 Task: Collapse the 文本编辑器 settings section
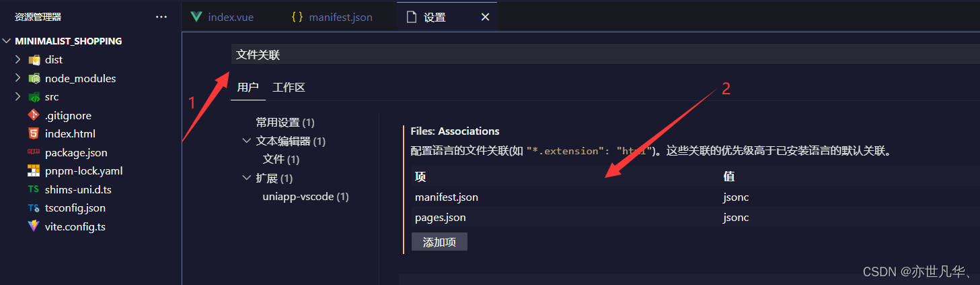click(x=246, y=141)
